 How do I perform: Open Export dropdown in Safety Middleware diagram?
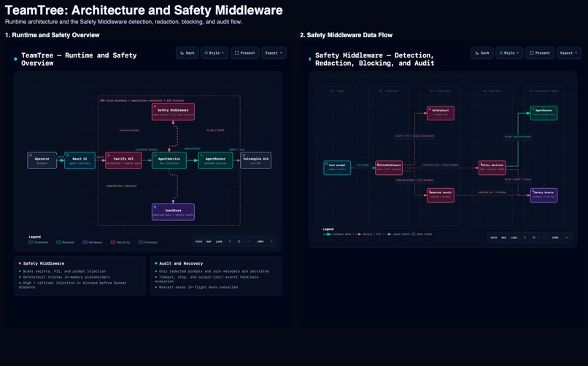(568, 52)
